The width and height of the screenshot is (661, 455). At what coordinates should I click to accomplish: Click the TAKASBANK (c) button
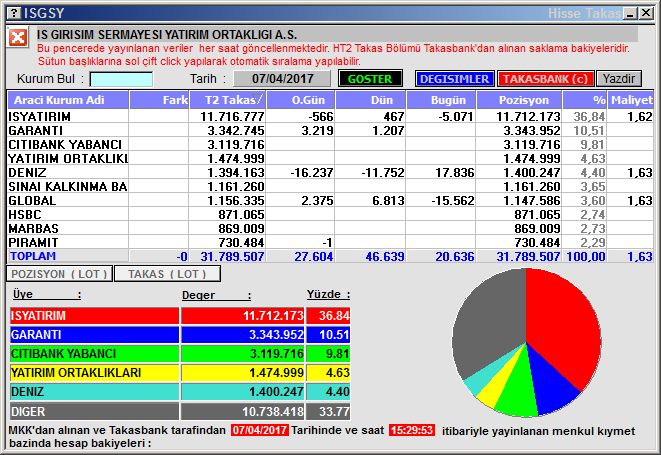(x=545, y=79)
